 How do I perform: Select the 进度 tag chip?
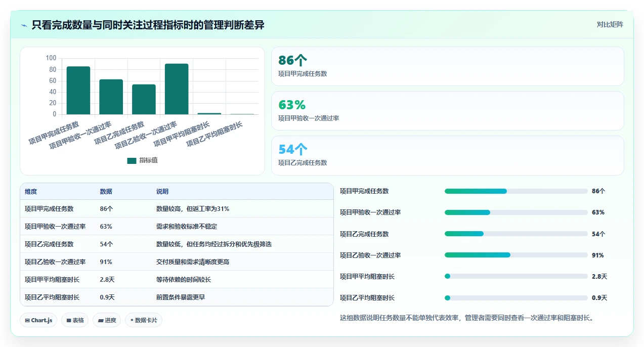(x=107, y=320)
